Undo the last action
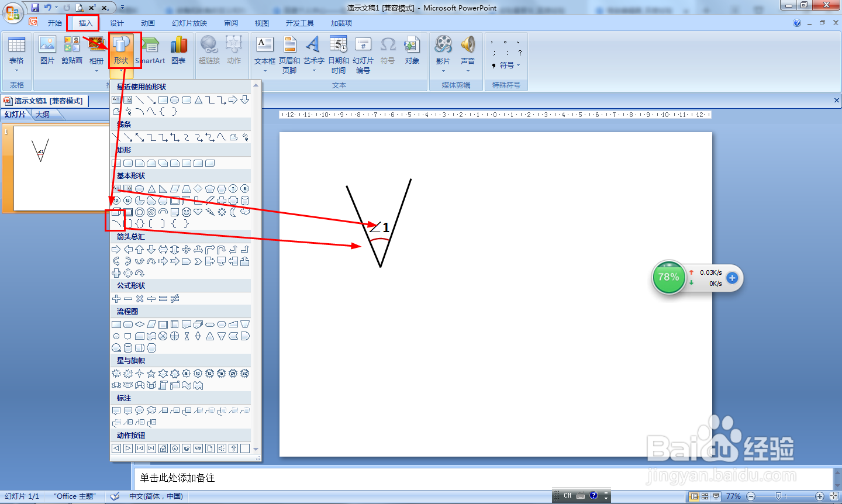 click(47, 8)
